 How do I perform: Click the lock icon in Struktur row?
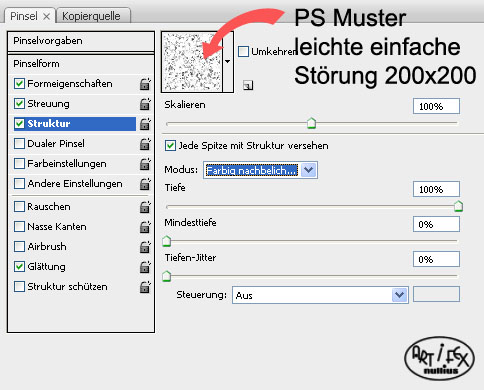coord(145,124)
